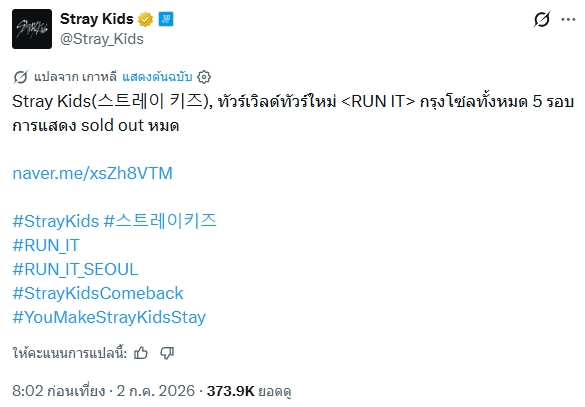
Task: Show original text via แสดงต้นฉบับ
Action: click(157, 76)
